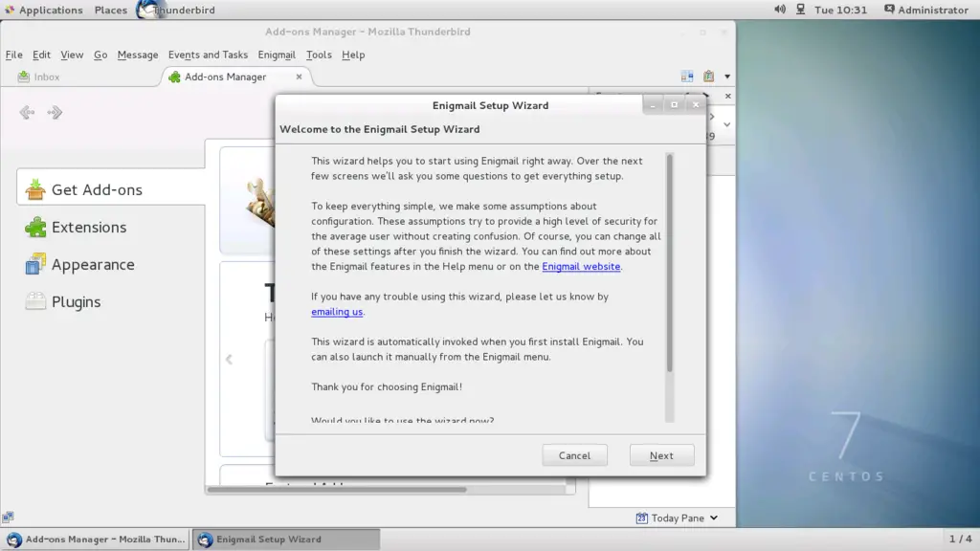The height and width of the screenshot is (551, 980).
Task: Switch to Enigmail Setup Wizard taskbar button
Action: click(286, 540)
